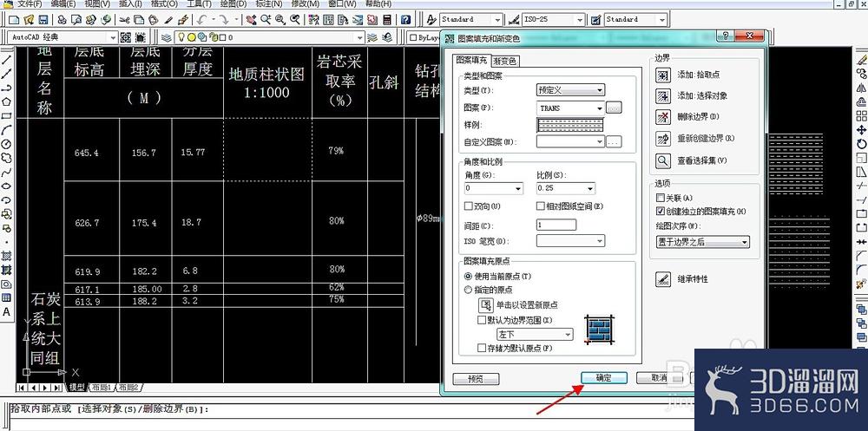The image size is (868, 431).
Task: Click the Copy icon in toolbar
Action: (x=139, y=20)
